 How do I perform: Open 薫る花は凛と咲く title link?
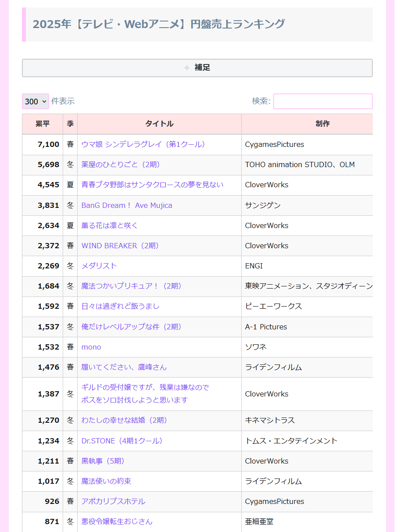click(x=110, y=225)
